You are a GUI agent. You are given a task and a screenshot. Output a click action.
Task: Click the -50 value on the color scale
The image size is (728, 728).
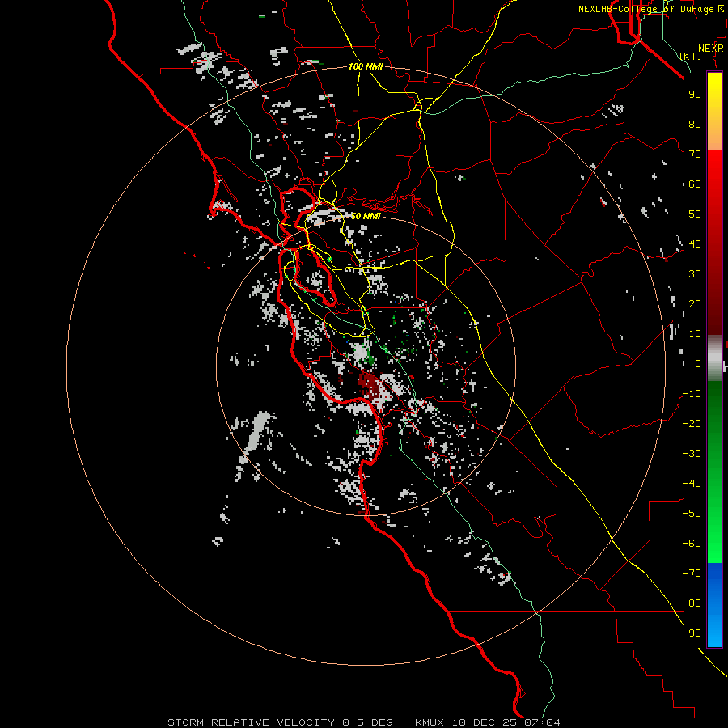click(692, 514)
